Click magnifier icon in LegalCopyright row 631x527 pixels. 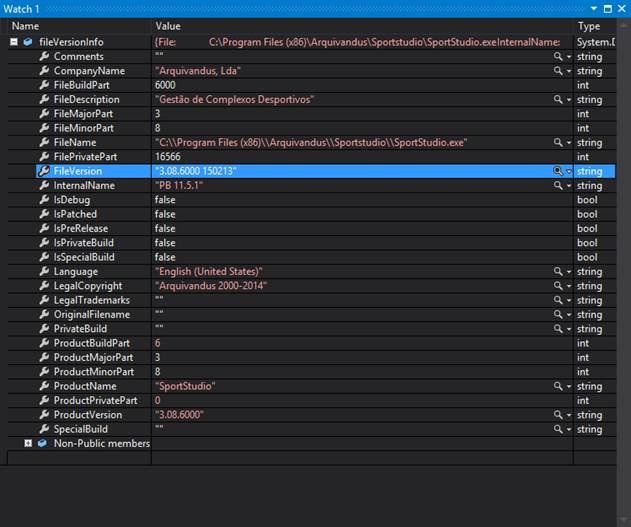tap(558, 286)
